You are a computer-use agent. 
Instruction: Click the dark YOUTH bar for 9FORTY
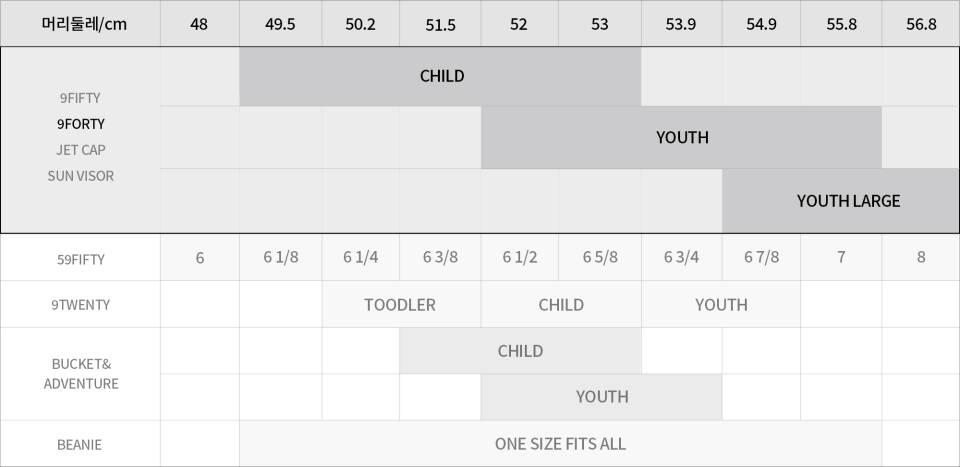point(681,138)
